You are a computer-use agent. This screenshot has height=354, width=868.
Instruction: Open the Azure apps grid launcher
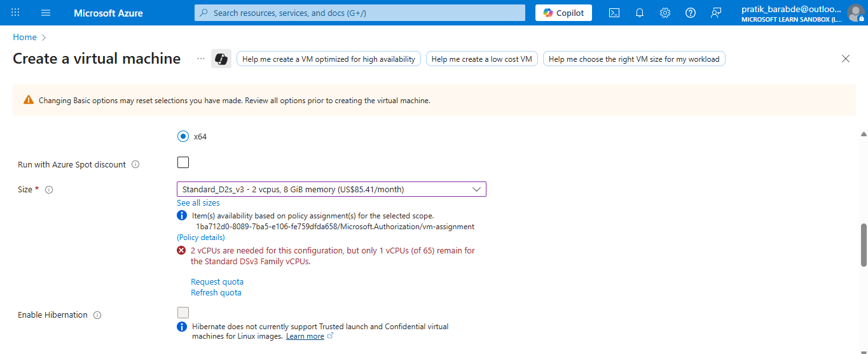click(x=15, y=13)
